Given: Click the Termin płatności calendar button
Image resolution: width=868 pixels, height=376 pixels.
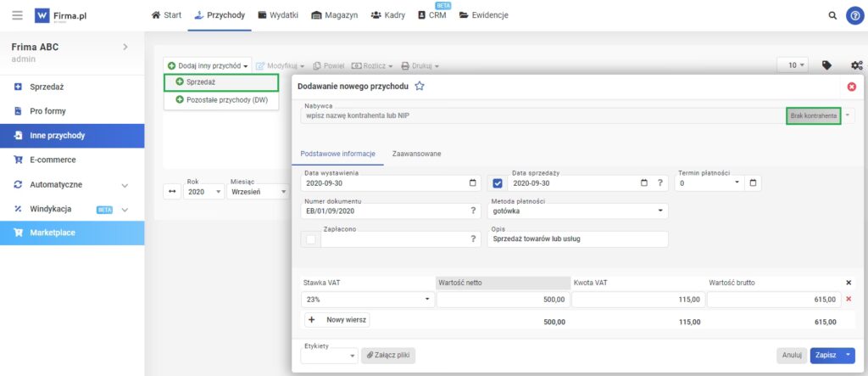Looking at the screenshot, I should 754,182.
